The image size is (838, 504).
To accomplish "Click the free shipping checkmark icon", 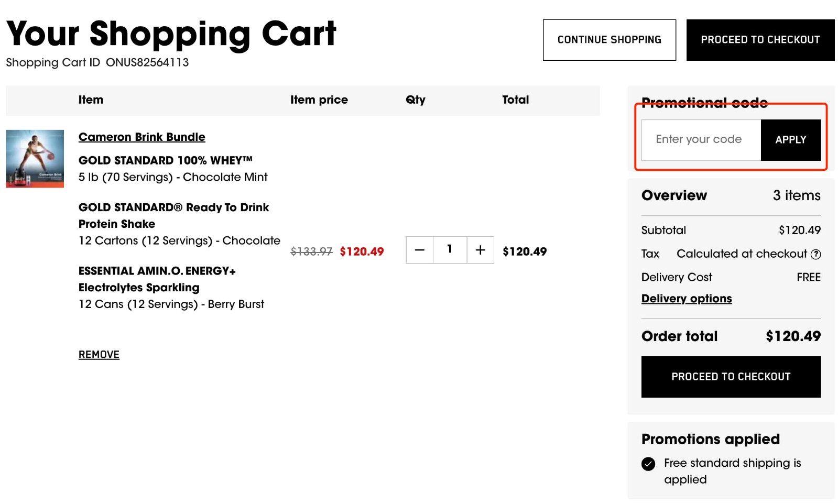I will [x=649, y=464].
